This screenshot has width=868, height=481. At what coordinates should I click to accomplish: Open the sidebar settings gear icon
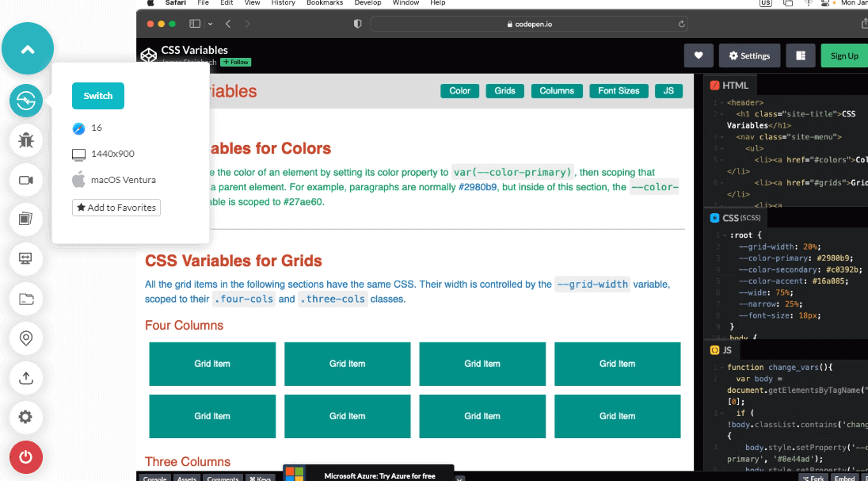tap(26, 418)
